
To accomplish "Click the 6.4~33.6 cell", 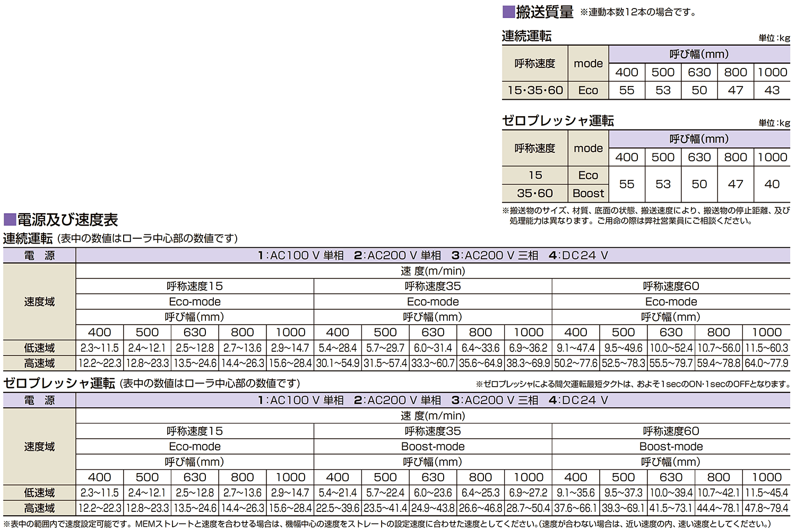I will pos(481,348).
